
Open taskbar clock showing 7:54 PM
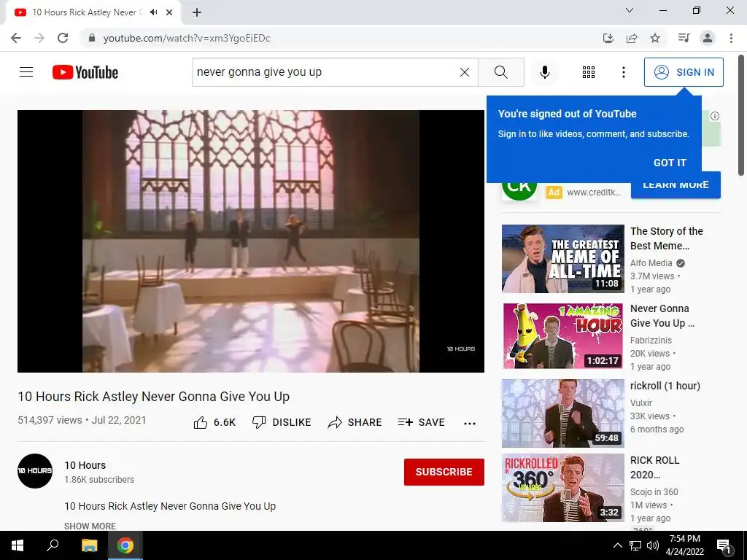[684, 545]
